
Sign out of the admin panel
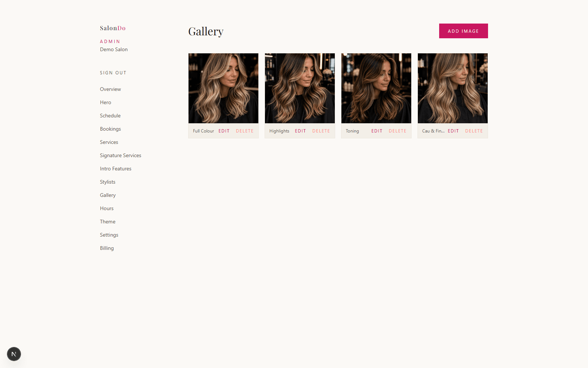coord(113,73)
